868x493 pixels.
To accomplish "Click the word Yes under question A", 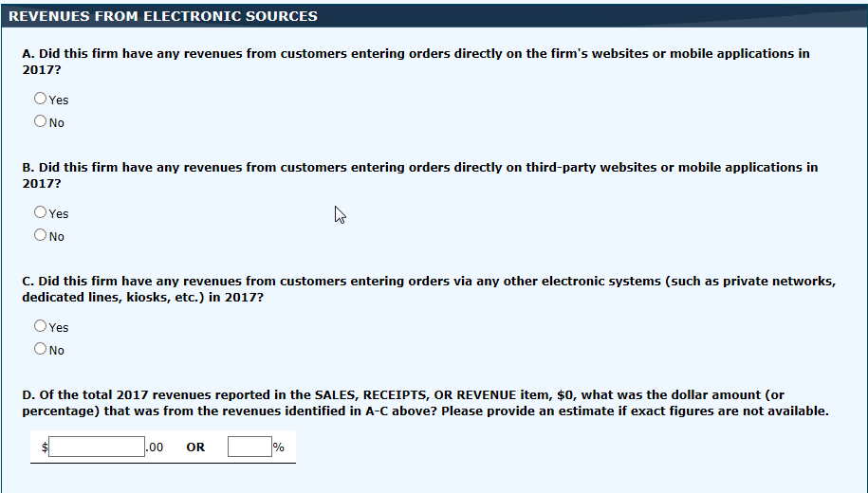I will pos(59,100).
